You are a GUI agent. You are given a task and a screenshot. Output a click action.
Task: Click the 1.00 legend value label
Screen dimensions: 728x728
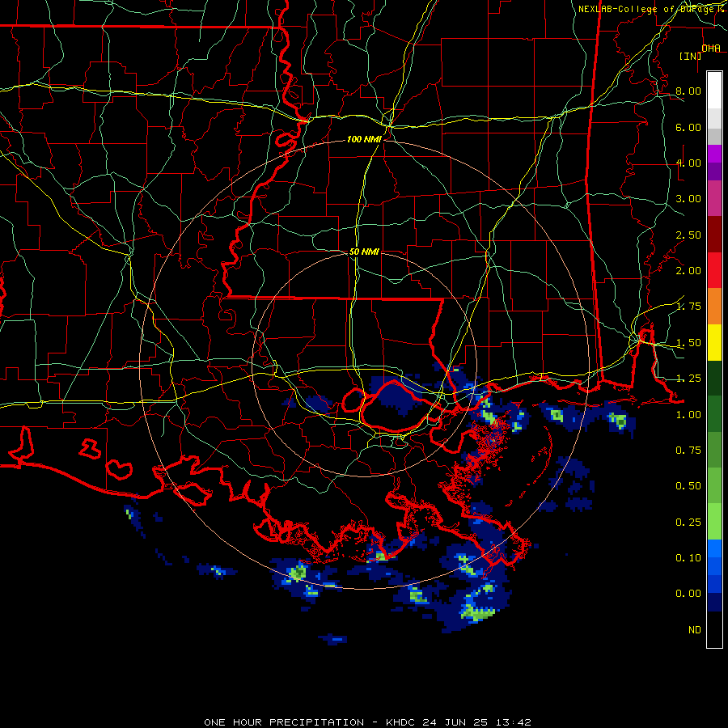688,415
